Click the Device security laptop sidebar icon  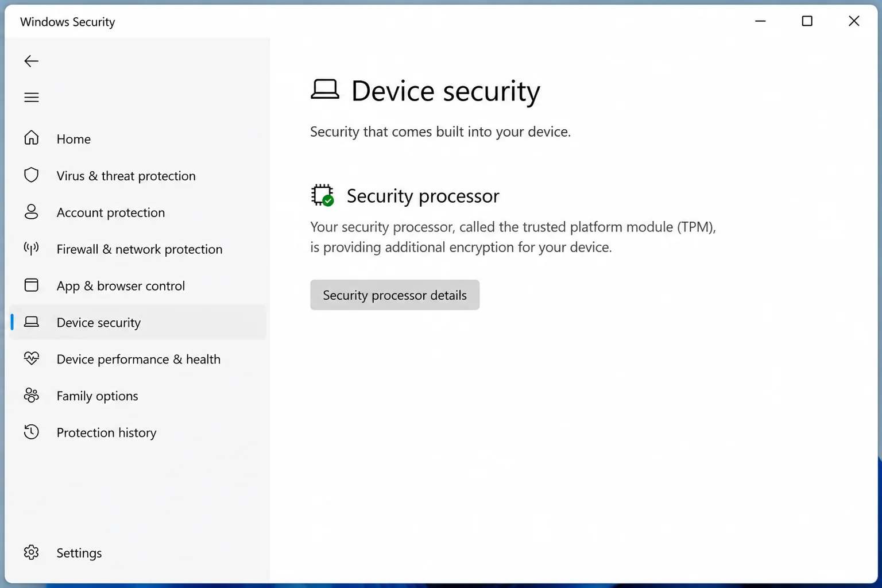click(32, 322)
